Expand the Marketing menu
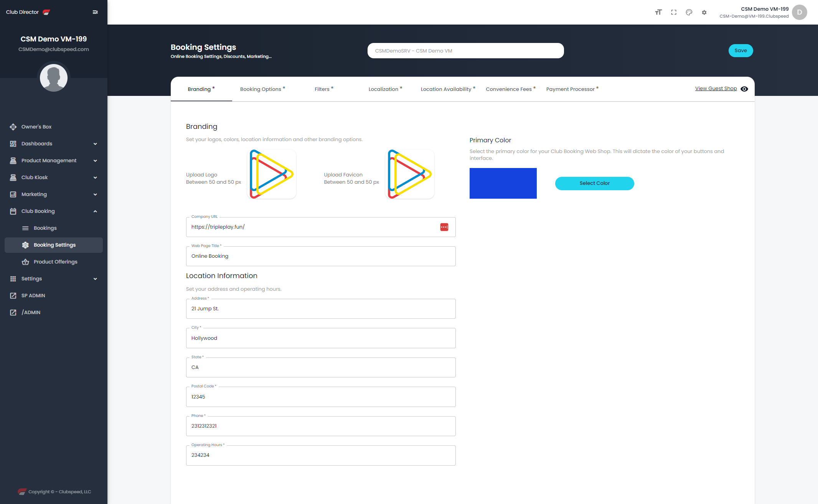This screenshot has width=818, height=504. tap(54, 194)
